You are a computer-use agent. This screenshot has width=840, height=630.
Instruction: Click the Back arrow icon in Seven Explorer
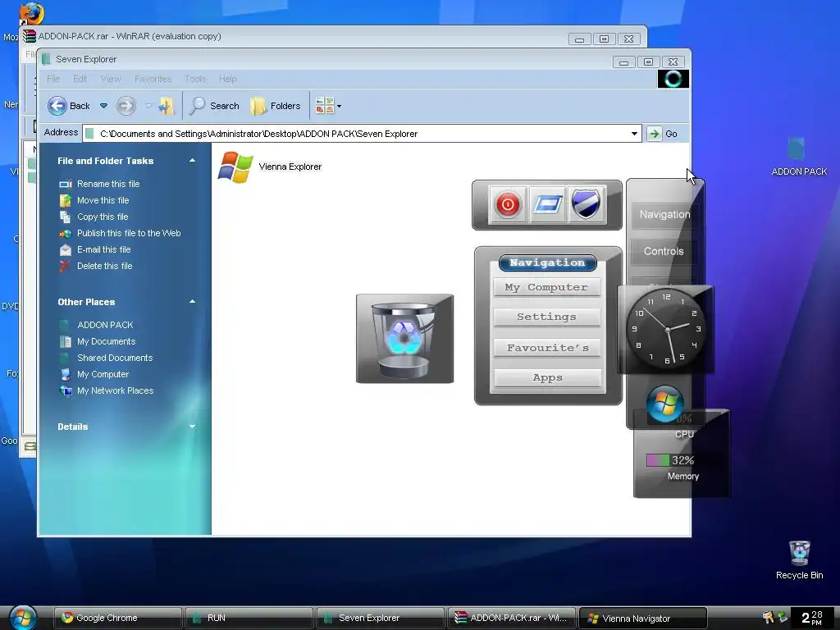(57, 106)
